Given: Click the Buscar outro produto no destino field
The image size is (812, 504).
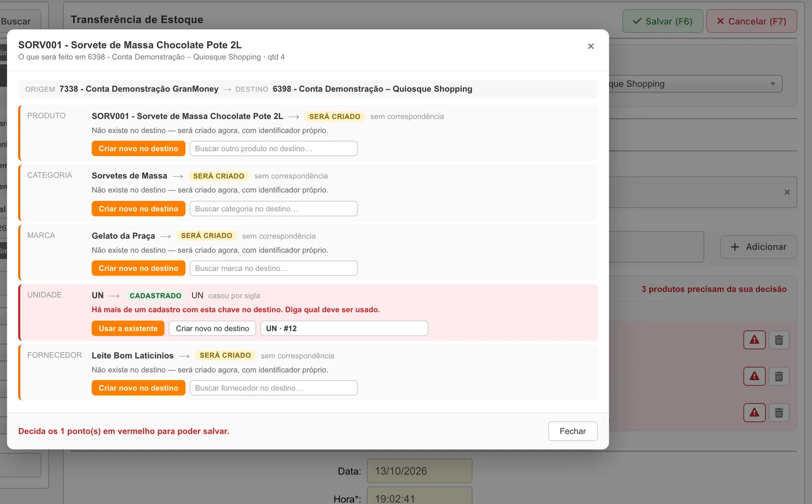Looking at the screenshot, I should tap(274, 149).
